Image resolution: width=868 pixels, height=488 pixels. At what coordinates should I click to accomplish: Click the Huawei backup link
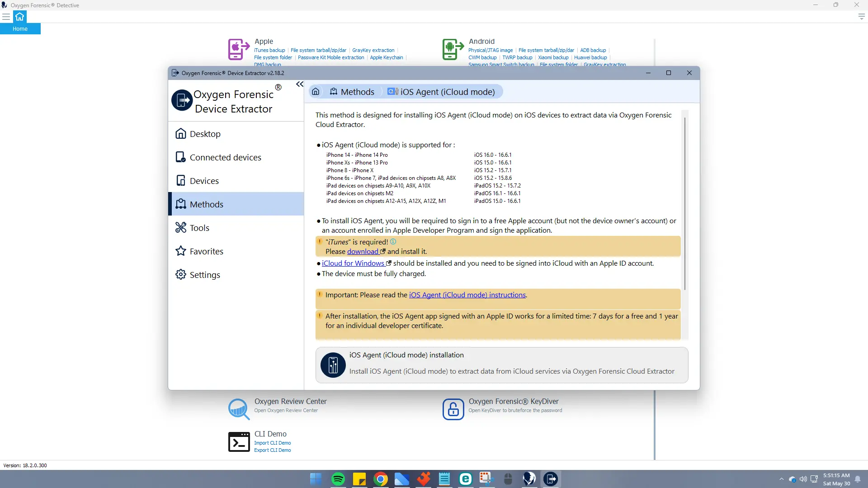590,57
